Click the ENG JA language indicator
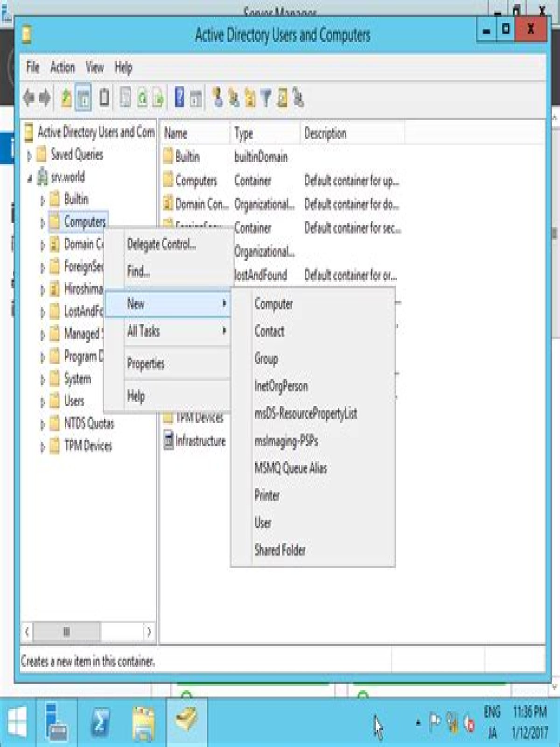Viewport: 560px width, 747px height. point(492,722)
